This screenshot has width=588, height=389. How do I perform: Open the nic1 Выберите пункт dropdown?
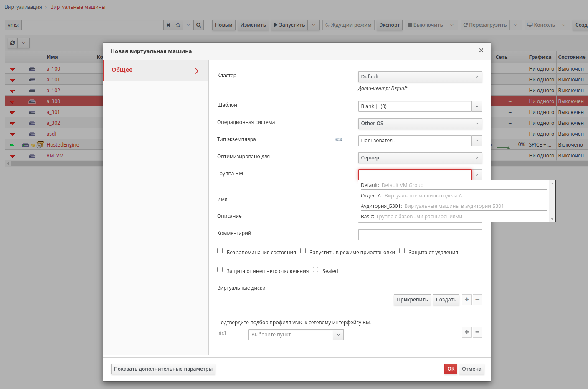click(296, 335)
